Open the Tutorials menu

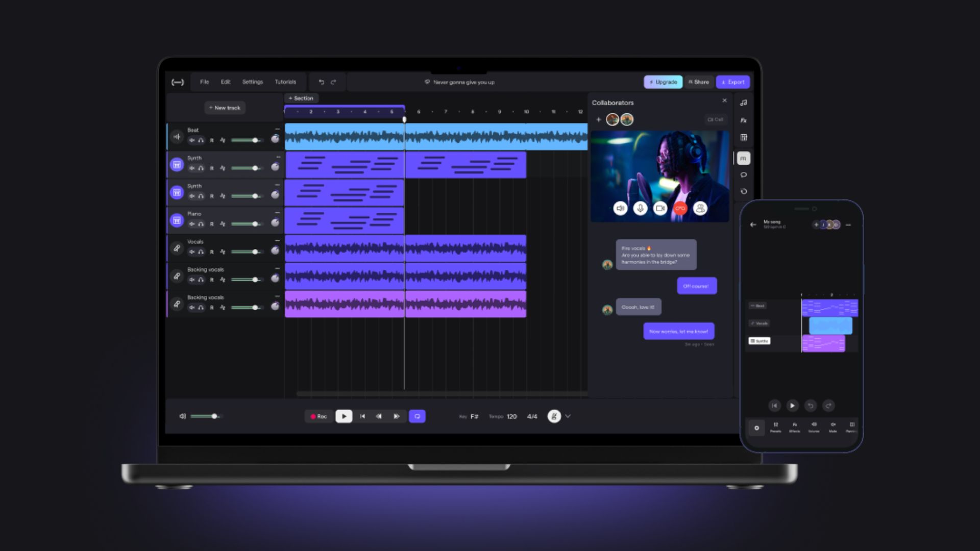click(x=285, y=82)
